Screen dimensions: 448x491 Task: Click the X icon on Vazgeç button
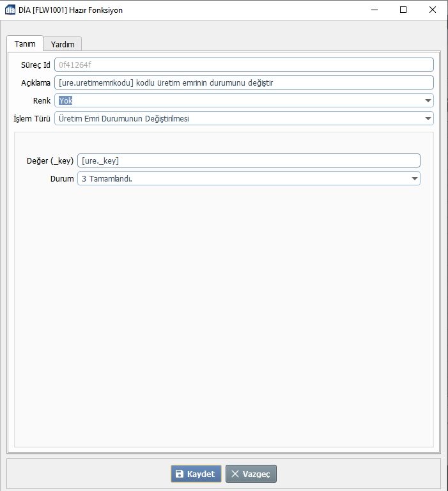pyautogui.click(x=235, y=474)
